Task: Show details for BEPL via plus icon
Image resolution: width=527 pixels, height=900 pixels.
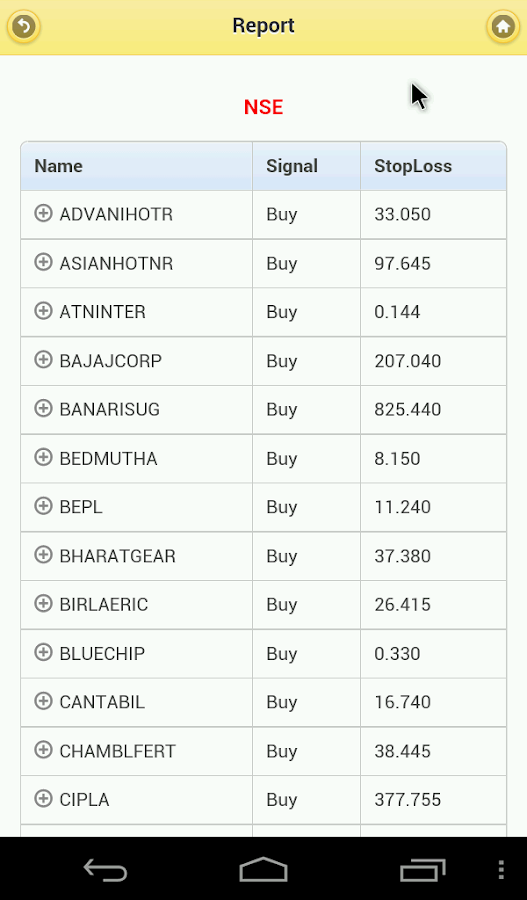Action: point(43,506)
